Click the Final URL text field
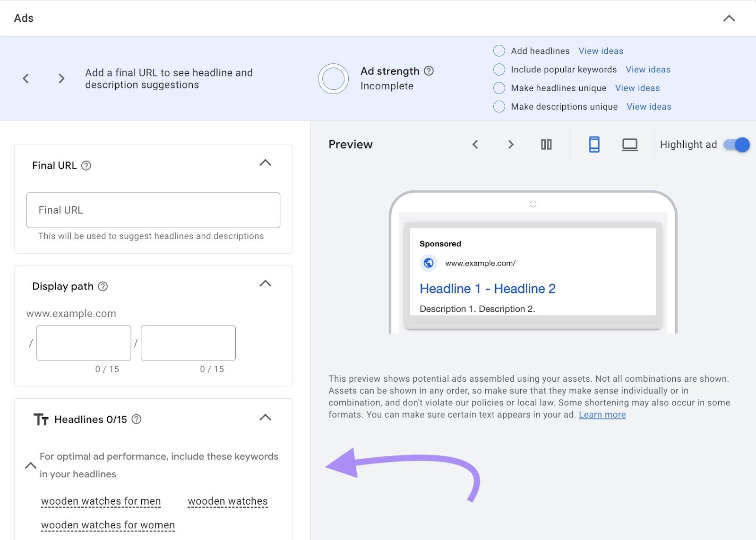The image size is (756, 540). pyautogui.click(x=153, y=210)
